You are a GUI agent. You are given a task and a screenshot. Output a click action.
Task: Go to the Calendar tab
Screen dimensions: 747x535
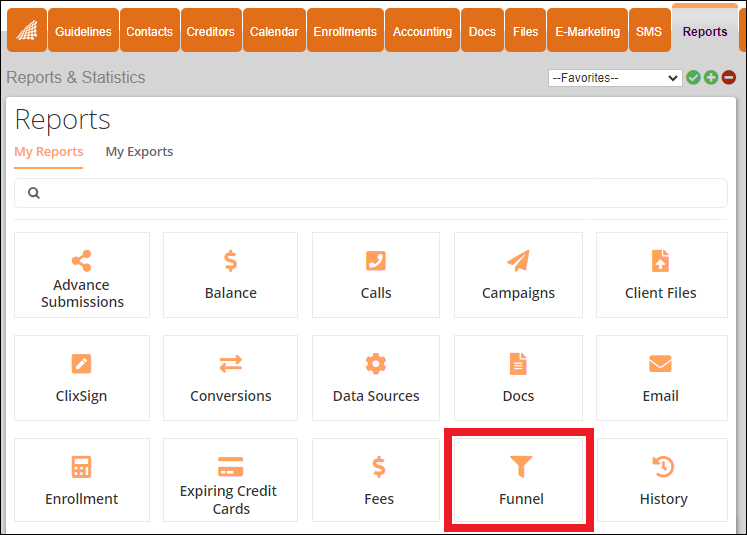point(274,30)
